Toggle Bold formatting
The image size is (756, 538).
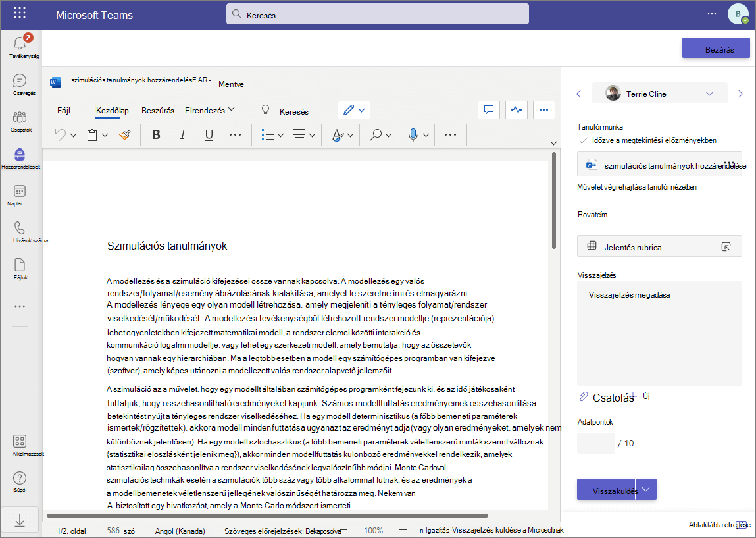(x=156, y=134)
